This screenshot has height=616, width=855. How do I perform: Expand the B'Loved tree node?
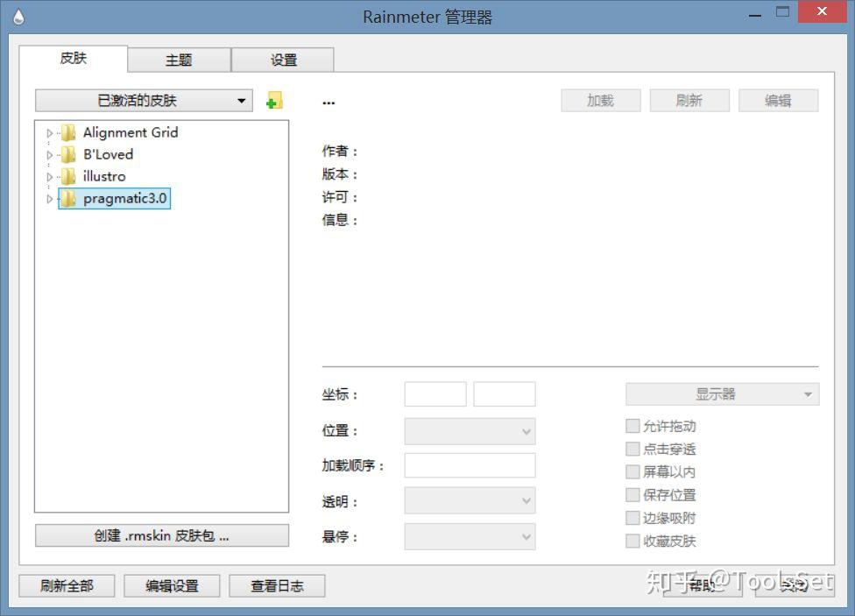50,155
